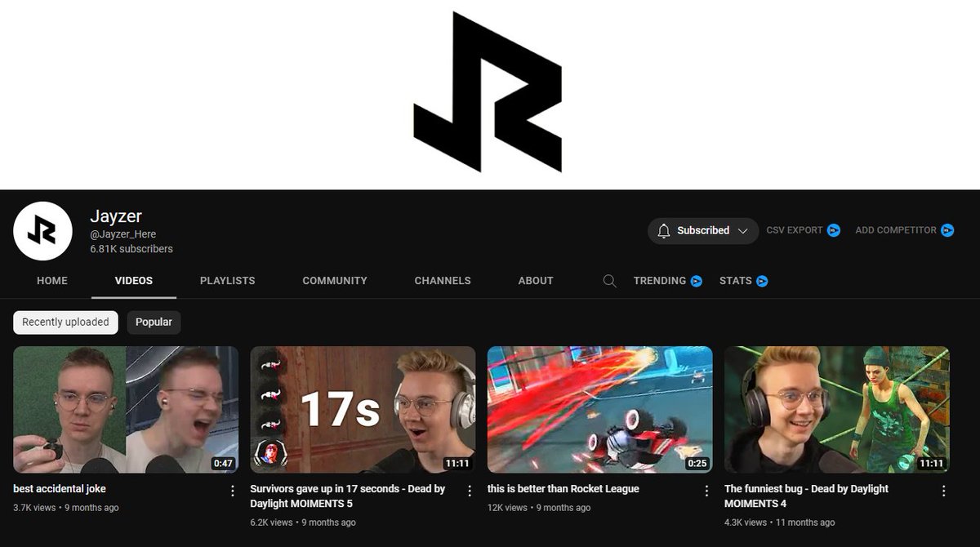Click the notification bell icon
The height and width of the screenshot is (547, 980).
coord(664,231)
